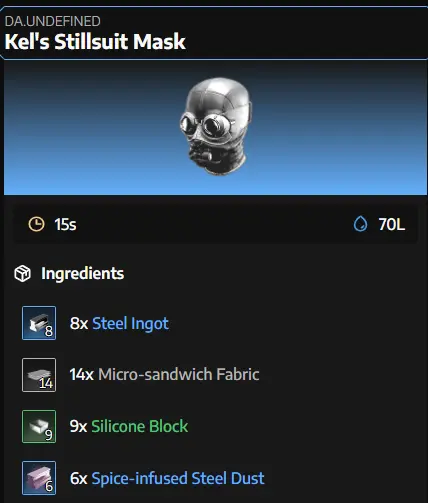Click the Silicone Block item icon
428x503 pixels.
[39, 426]
